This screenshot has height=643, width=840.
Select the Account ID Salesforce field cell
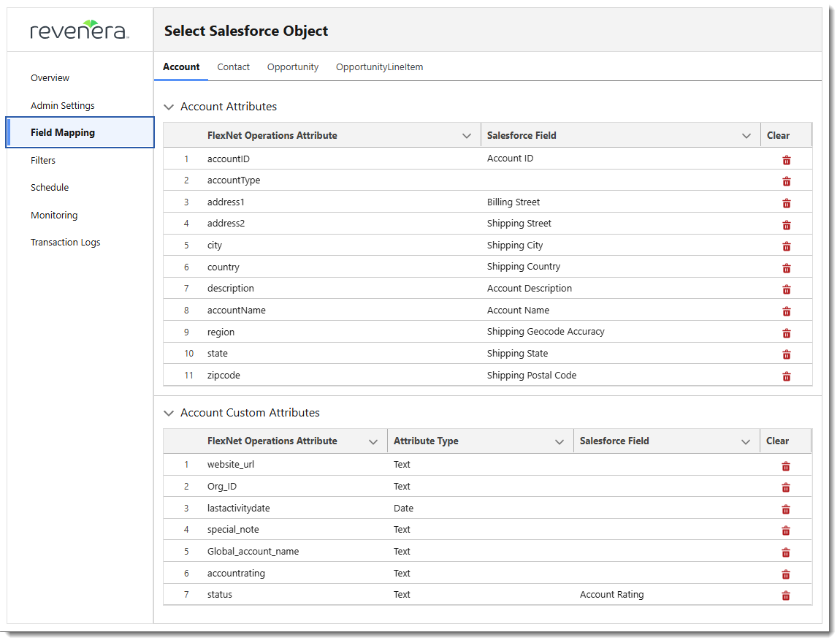(620, 159)
